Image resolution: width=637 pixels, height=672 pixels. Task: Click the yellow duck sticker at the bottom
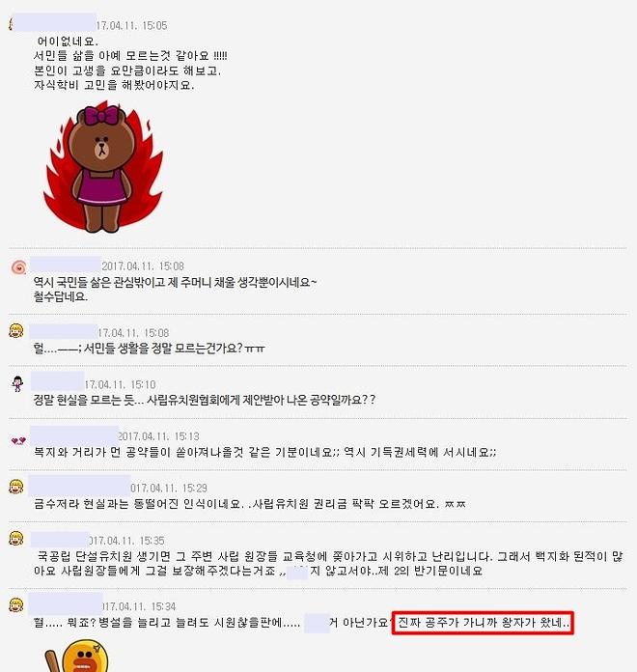coord(78,656)
